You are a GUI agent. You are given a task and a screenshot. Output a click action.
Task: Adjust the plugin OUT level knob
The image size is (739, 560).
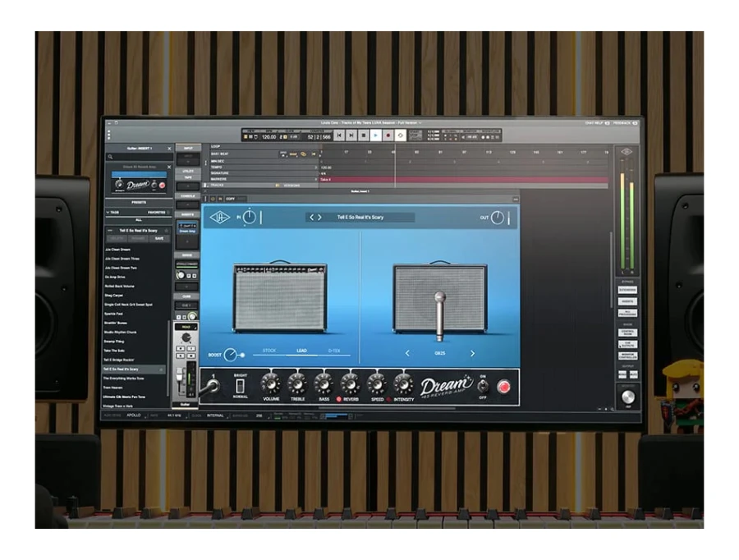click(x=498, y=218)
